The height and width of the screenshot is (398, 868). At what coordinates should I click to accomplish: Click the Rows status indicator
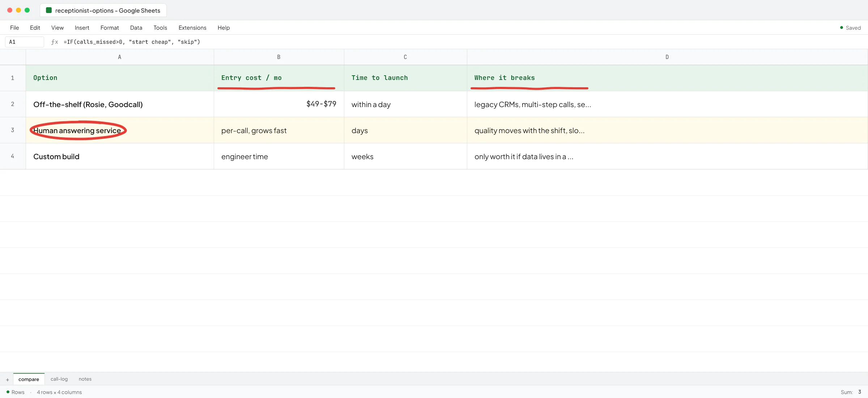click(16, 392)
